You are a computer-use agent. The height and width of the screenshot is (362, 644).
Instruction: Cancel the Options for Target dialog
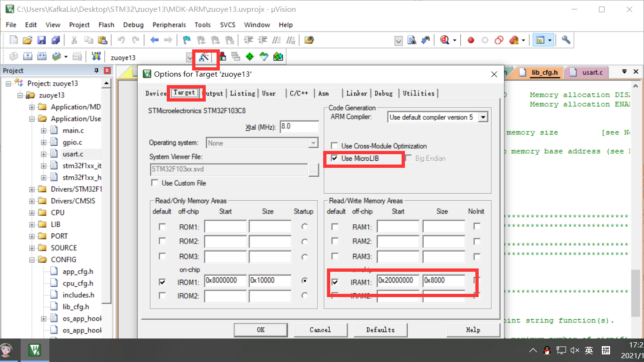click(x=320, y=330)
